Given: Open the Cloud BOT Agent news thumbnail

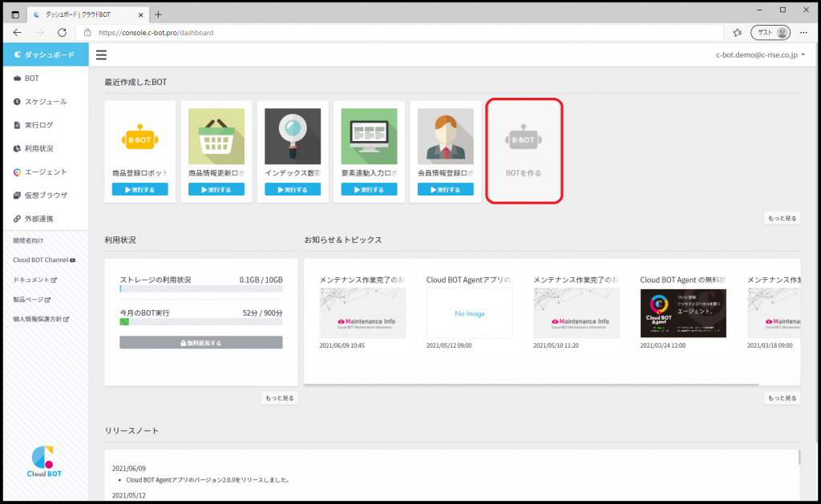Looking at the screenshot, I should pos(683,313).
